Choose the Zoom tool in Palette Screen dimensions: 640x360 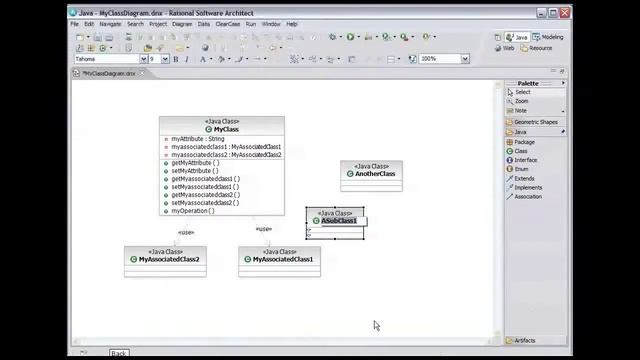point(536,101)
